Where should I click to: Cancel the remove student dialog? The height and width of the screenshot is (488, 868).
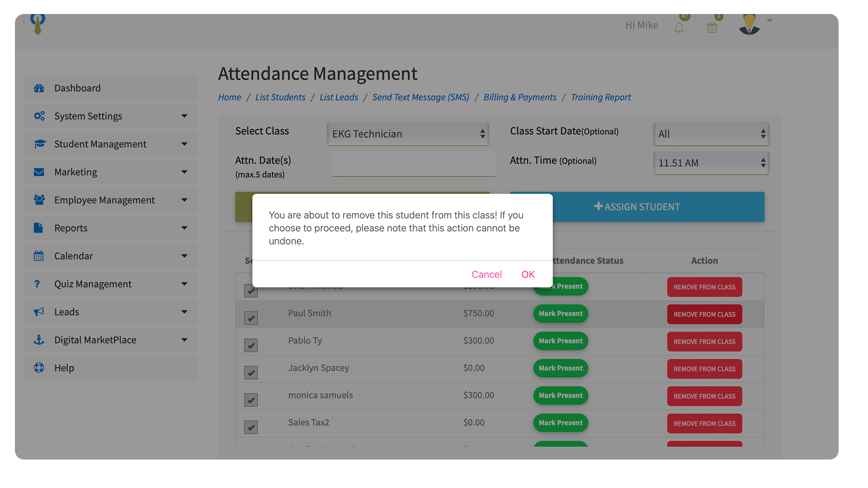click(x=486, y=274)
